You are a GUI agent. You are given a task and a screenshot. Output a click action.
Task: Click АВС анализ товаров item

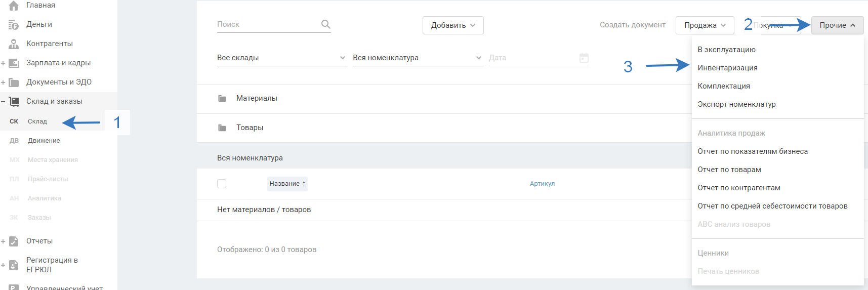click(x=777, y=224)
